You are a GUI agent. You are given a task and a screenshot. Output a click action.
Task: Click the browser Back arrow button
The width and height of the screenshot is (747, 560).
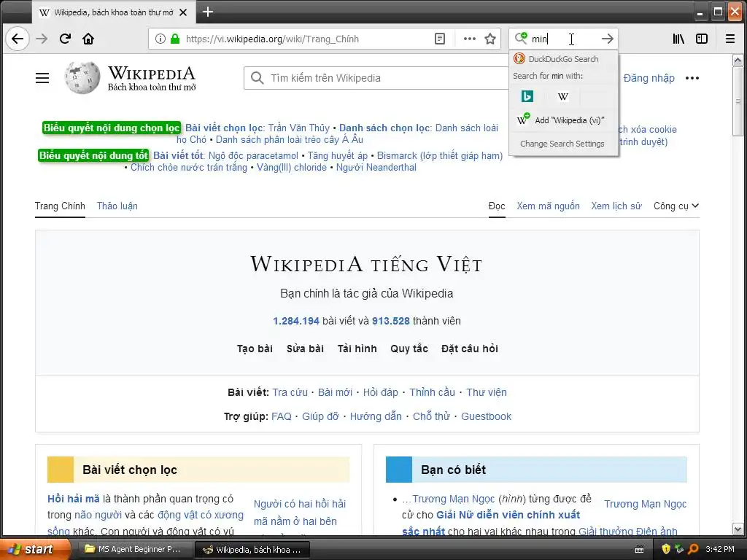(x=18, y=39)
